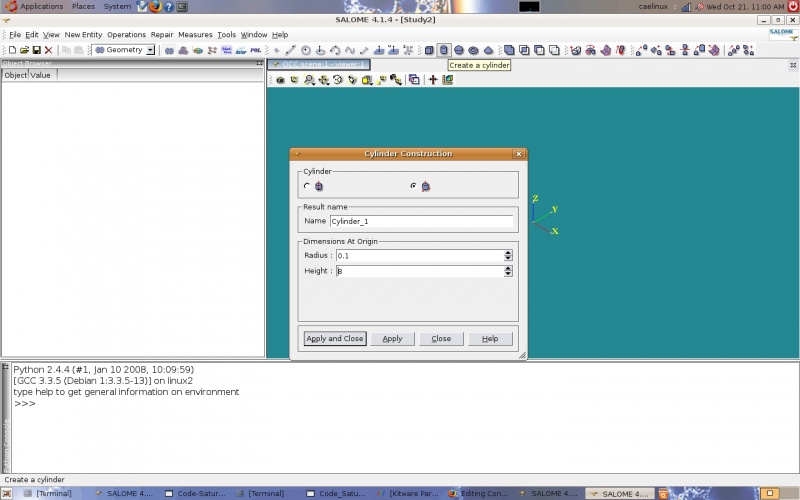Open the New Entity menu

[x=83, y=35]
